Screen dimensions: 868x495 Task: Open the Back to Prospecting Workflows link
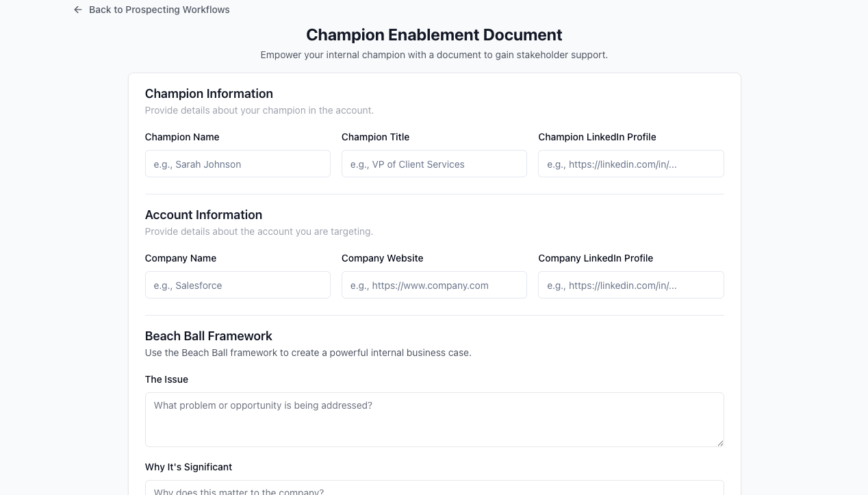[x=159, y=10]
